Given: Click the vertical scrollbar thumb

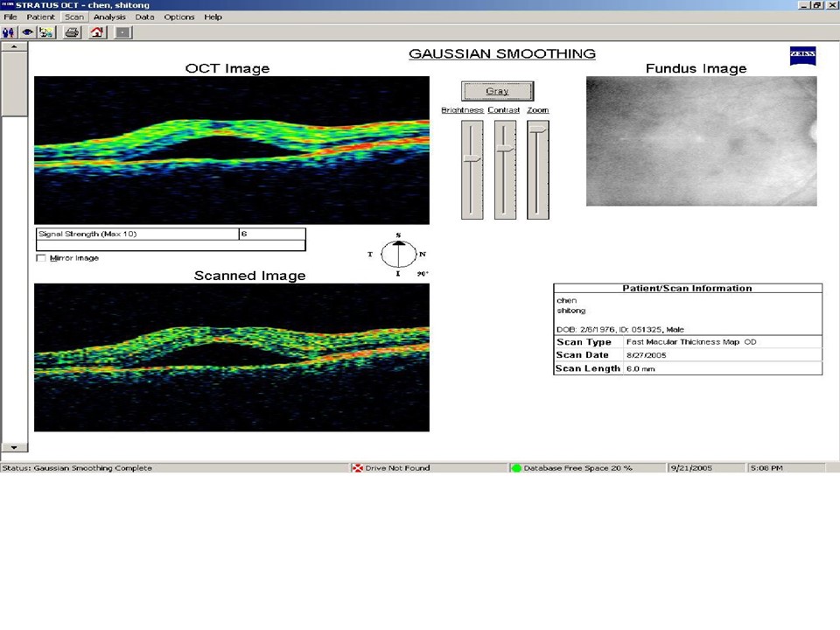Looking at the screenshot, I should [15, 84].
